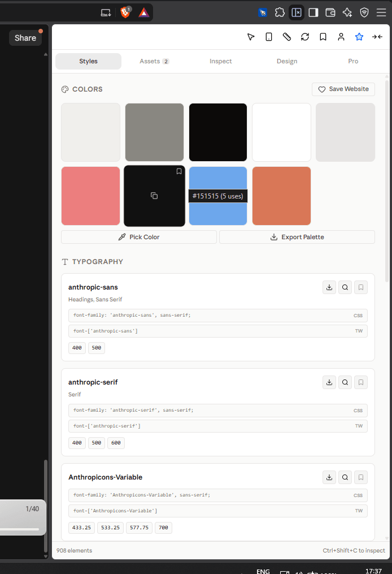Open the Brave VPN shield icon

pyautogui.click(x=364, y=13)
